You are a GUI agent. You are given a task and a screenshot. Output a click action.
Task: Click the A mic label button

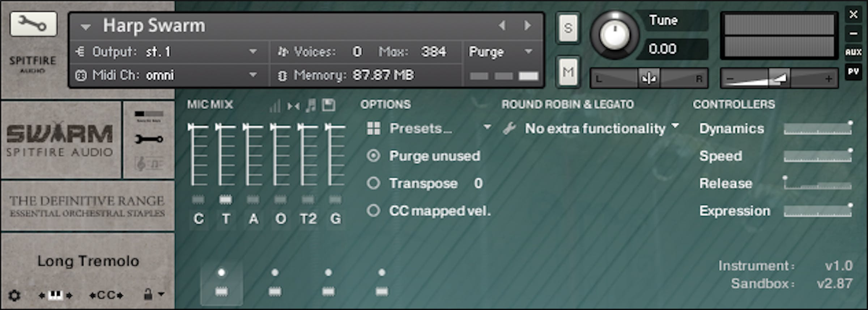point(254,219)
